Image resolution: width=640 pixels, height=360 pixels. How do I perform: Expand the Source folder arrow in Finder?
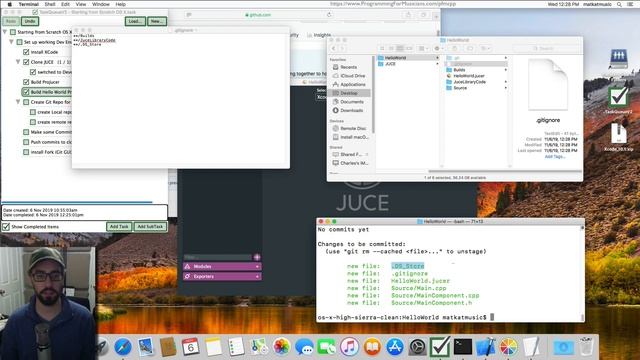tap(506, 88)
